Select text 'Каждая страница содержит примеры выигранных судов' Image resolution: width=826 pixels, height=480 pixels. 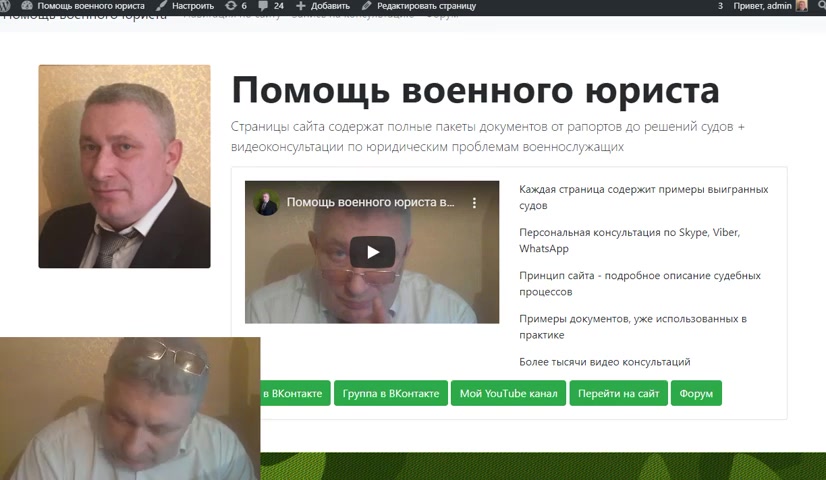643,197
